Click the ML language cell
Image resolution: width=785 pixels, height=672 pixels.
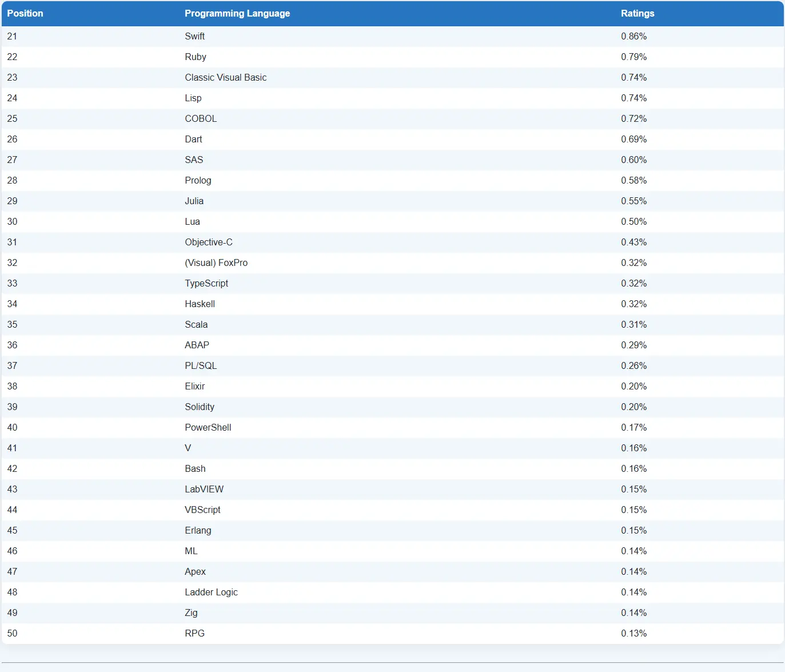[191, 551]
